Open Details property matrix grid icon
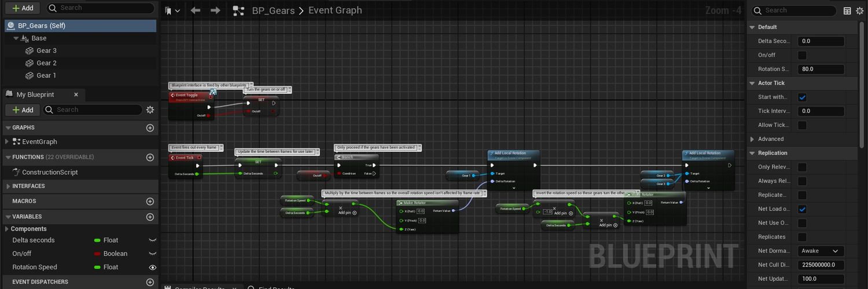The image size is (868, 289). (x=847, y=10)
